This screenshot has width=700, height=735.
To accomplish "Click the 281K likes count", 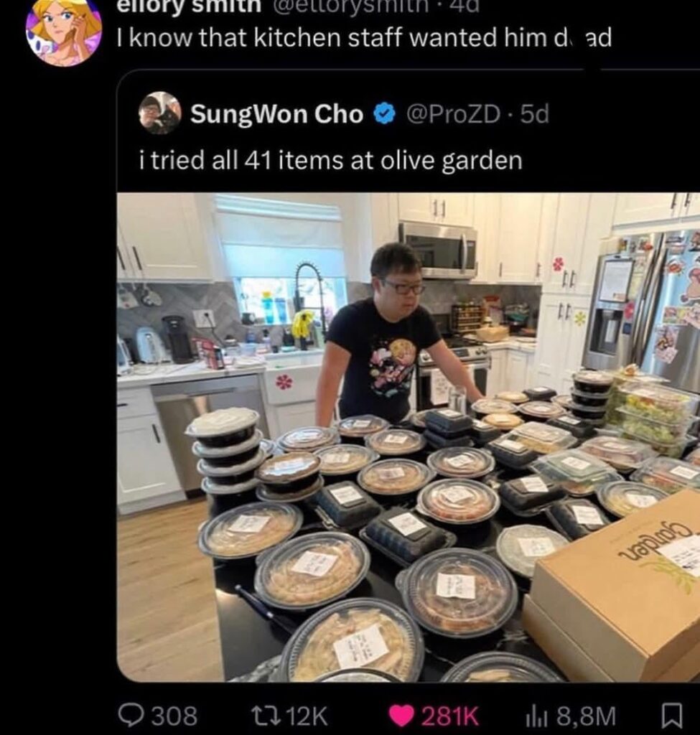I will click(451, 716).
